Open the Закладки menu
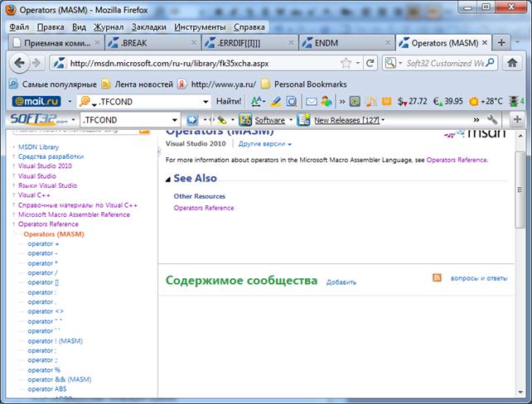The image size is (532, 404). tap(148, 26)
